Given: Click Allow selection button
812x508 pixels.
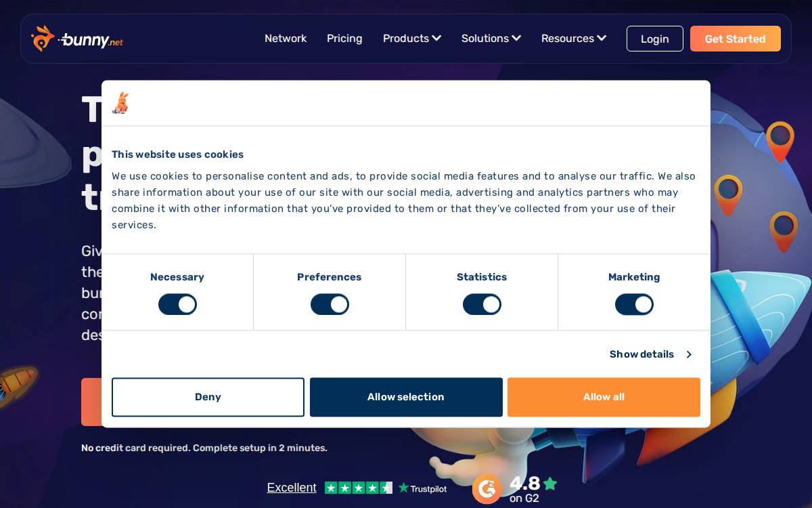Looking at the screenshot, I should coord(406,397).
